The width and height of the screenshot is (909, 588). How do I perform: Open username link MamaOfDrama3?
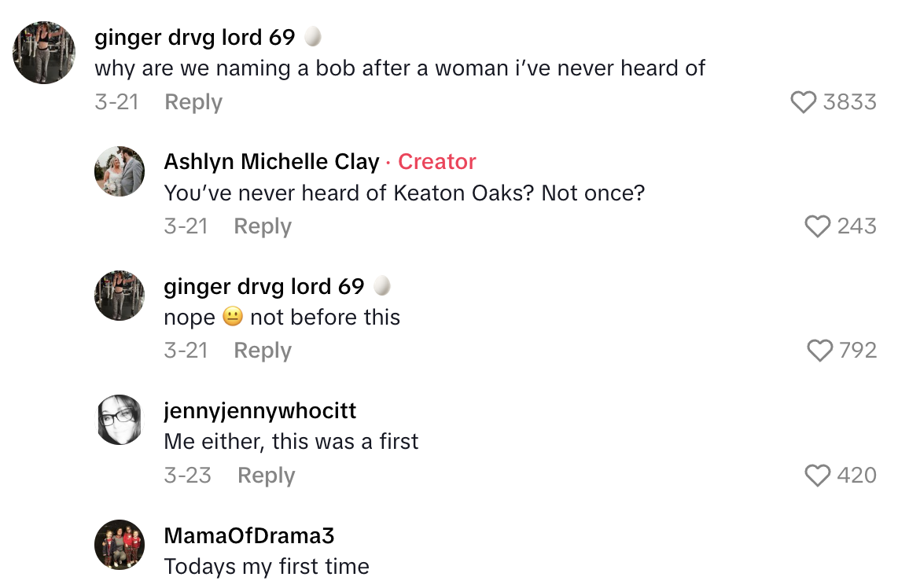tap(249, 536)
